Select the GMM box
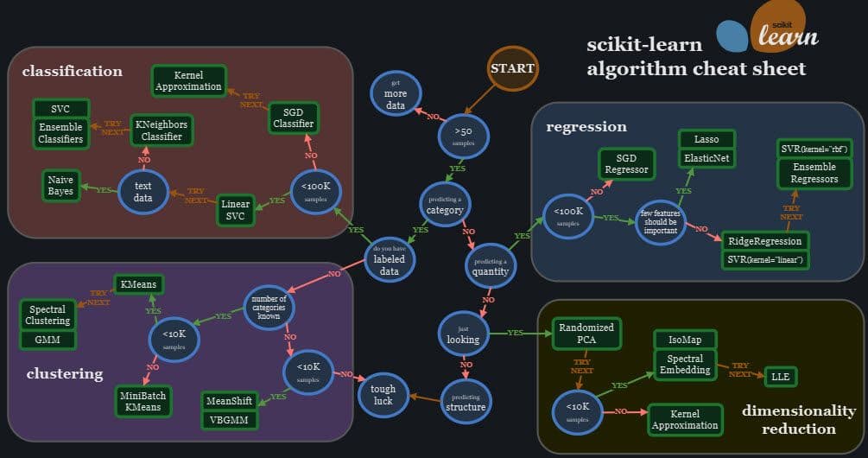868x458 pixels. 48,340
